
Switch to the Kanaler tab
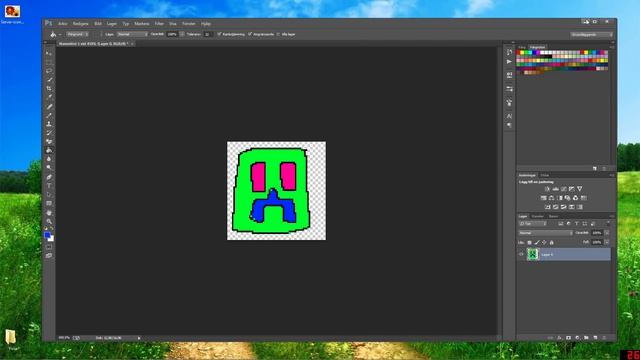[538, 216]
